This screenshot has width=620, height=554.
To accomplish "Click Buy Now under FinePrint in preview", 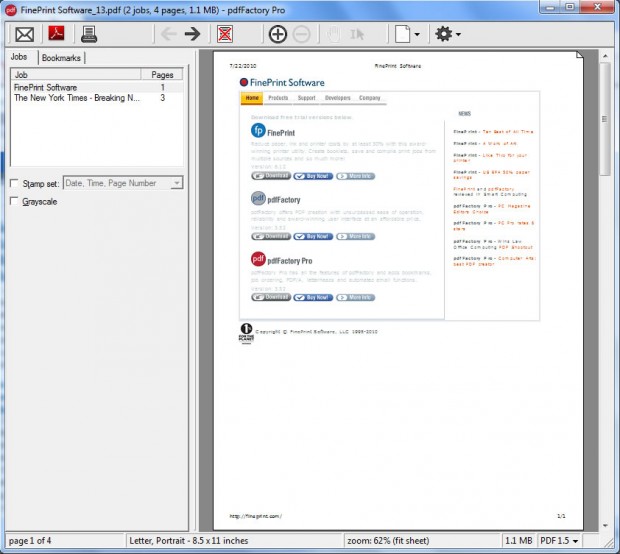I will coord(313,176).
